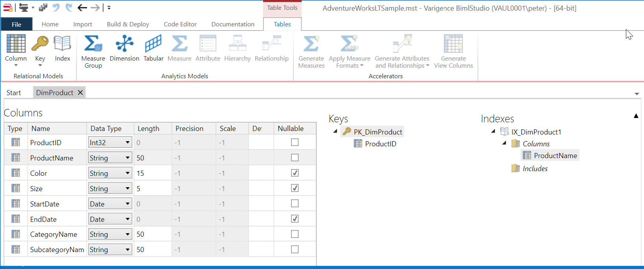The width and height of the screenshot is (644, 269).
Task: Switch to the Start document tab
Action: coord(14,93)
